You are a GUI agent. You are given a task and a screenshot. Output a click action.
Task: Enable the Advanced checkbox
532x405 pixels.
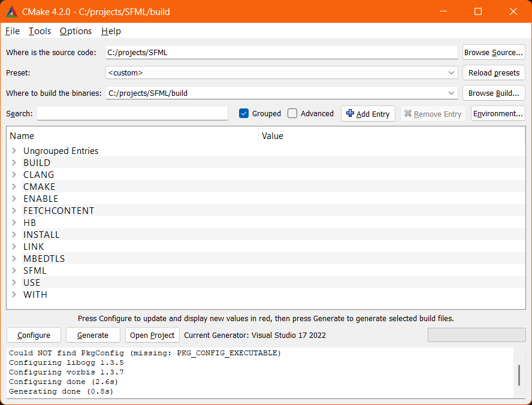pyautogui.click(x=292, y=113)
